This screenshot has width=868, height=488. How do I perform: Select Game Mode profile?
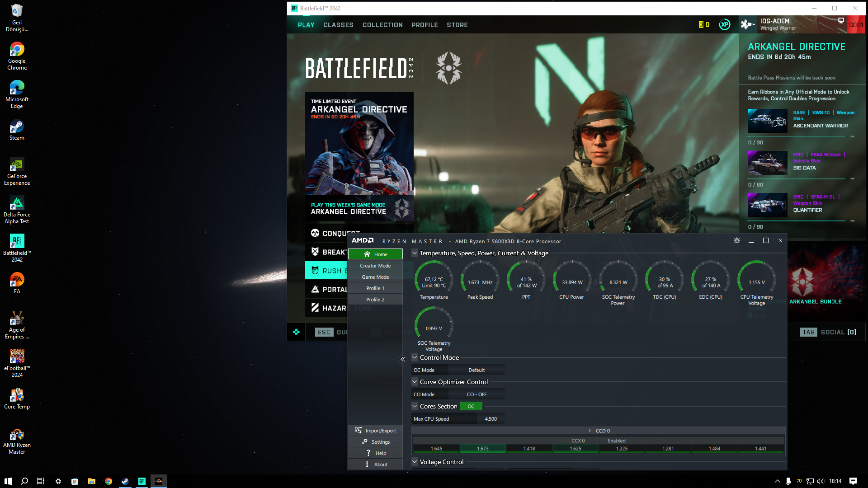coord(375,277)
